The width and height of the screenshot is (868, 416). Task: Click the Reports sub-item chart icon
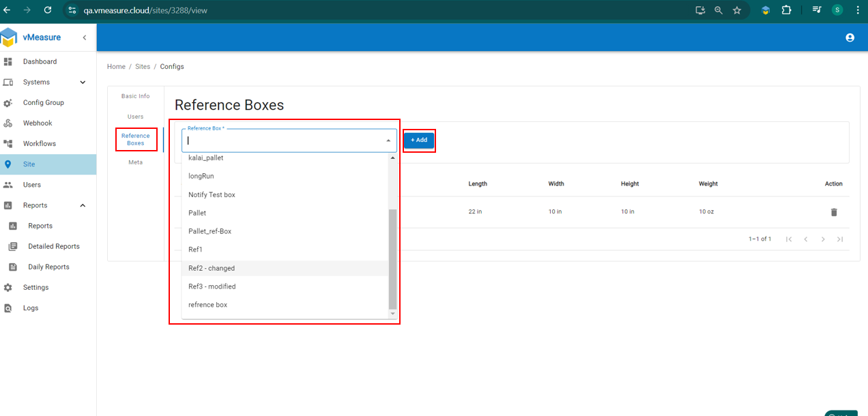(13, 226)
